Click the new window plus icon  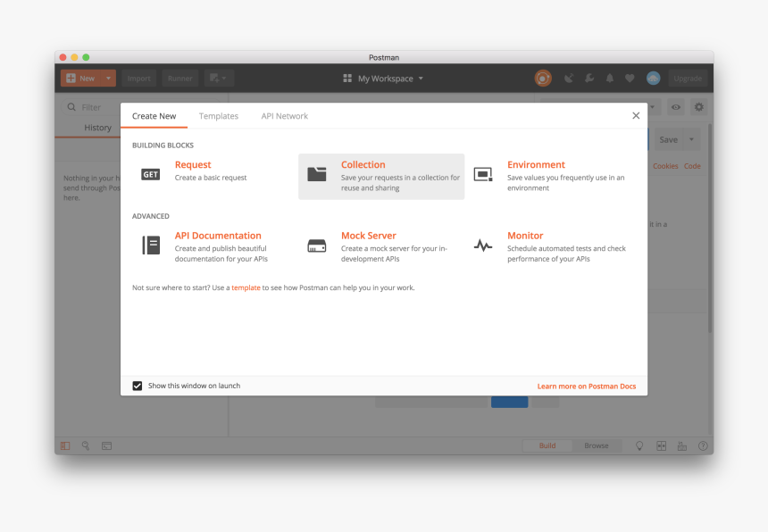click(218, 79)
